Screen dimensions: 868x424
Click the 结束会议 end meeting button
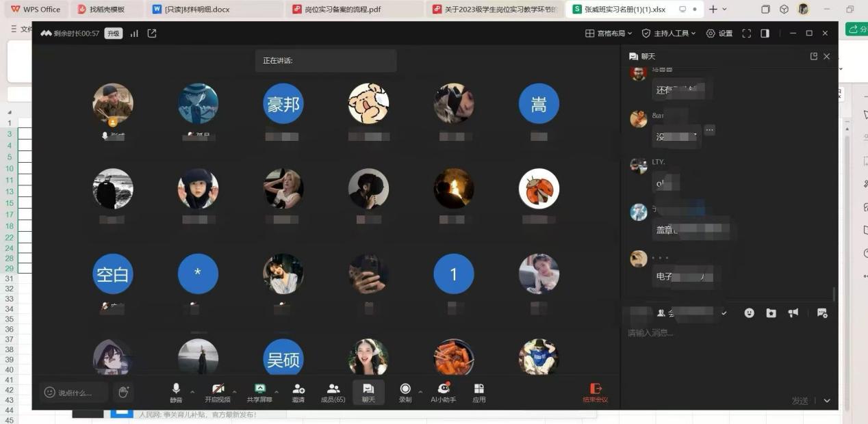click(595, 392)
